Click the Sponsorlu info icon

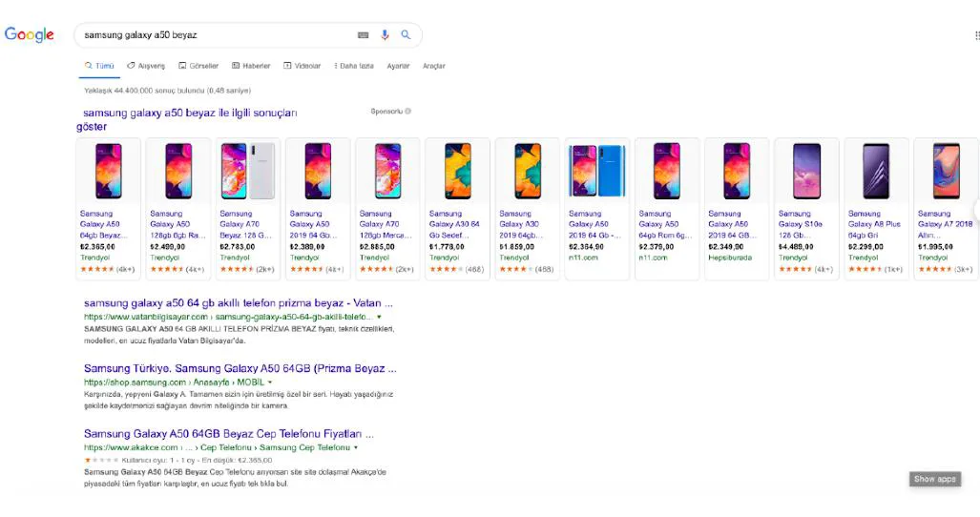[x=408, y=112]
